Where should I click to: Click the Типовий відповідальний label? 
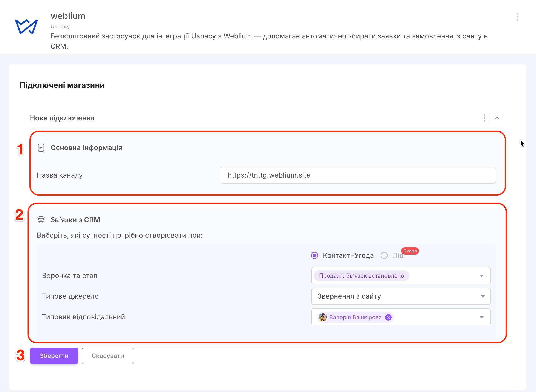click(83, 317)
